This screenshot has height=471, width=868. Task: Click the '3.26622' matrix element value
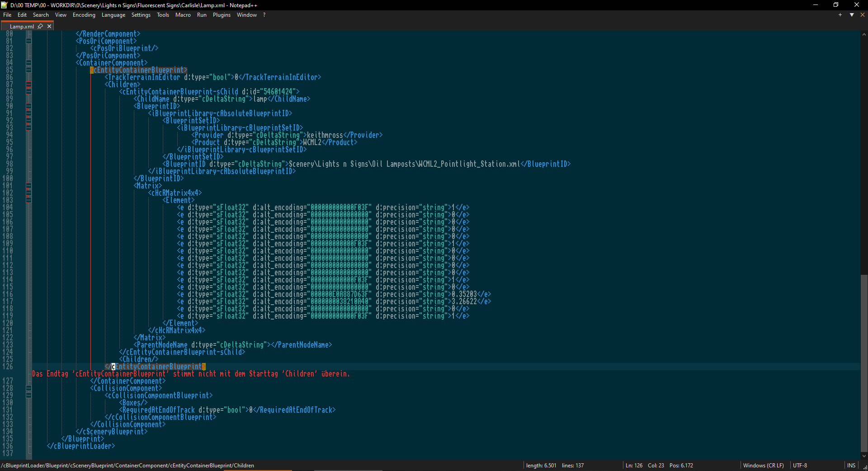coord(464,301)
